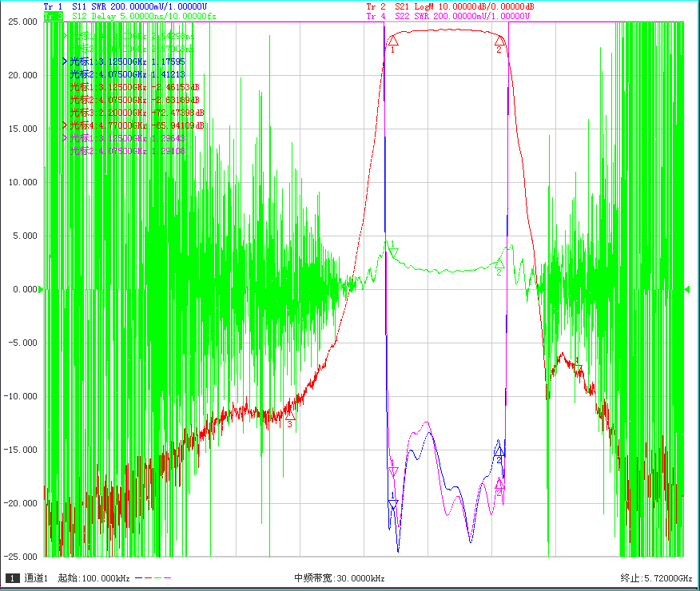Click the right green reference level arrow
This screenshot has height=591, width=700.
coord(687,289)
